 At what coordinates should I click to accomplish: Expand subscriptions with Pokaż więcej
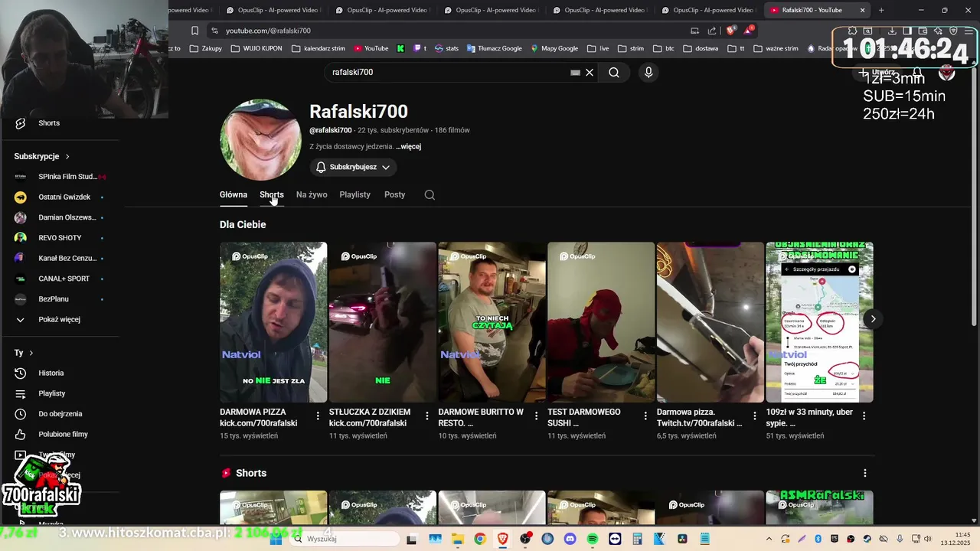[x=60, y=319]
